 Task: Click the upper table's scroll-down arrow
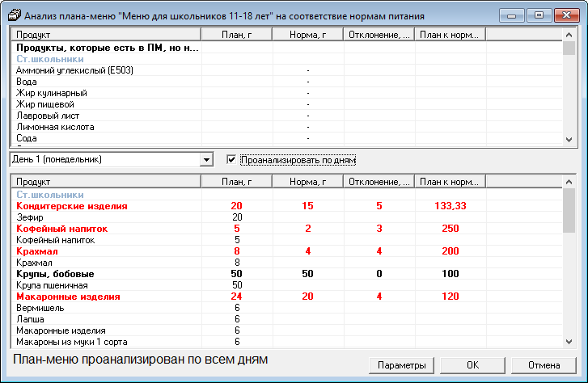569,140
